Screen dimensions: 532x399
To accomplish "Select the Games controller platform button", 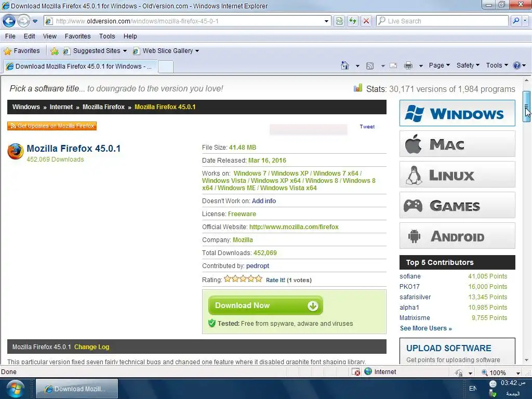I will tap(457, 205).
